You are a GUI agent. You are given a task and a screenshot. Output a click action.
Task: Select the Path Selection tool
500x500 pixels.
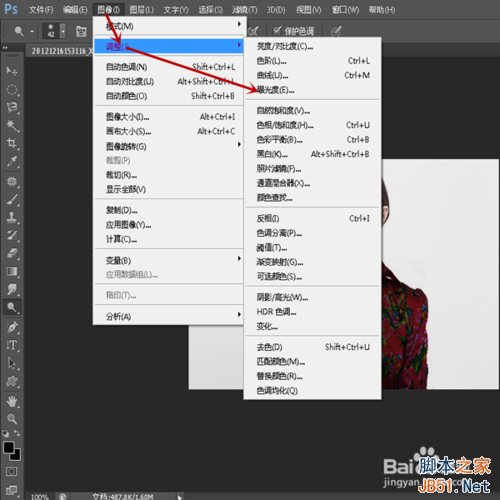12,363
